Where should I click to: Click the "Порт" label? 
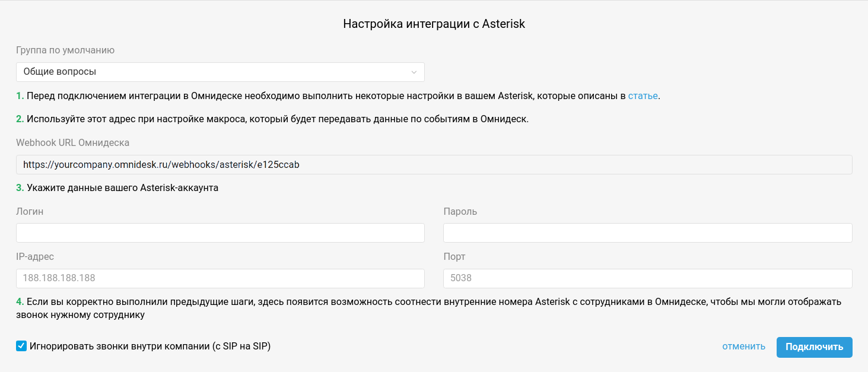tap(454, 257)
